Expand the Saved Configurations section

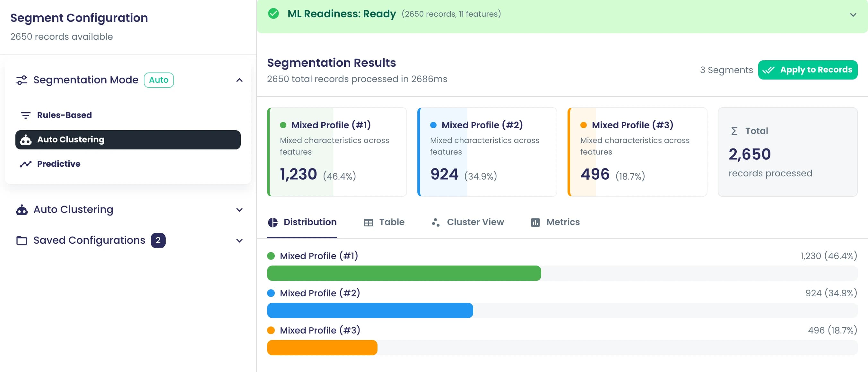pos(239,241)
